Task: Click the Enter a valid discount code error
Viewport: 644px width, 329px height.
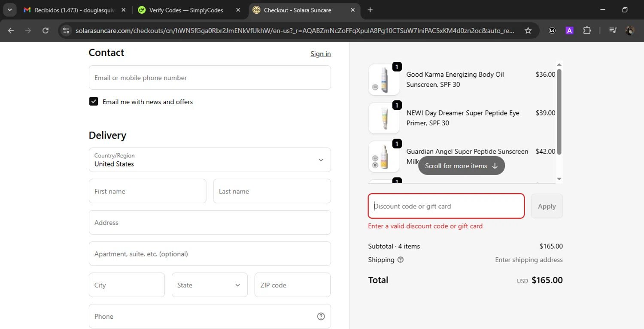Action: coord(425,226)
